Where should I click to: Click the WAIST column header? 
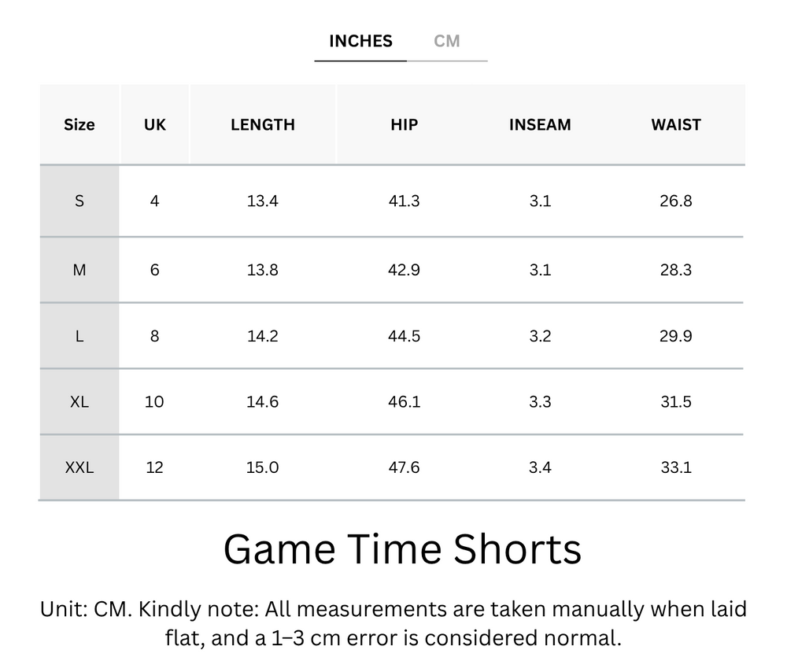click(x=675, y=124)
